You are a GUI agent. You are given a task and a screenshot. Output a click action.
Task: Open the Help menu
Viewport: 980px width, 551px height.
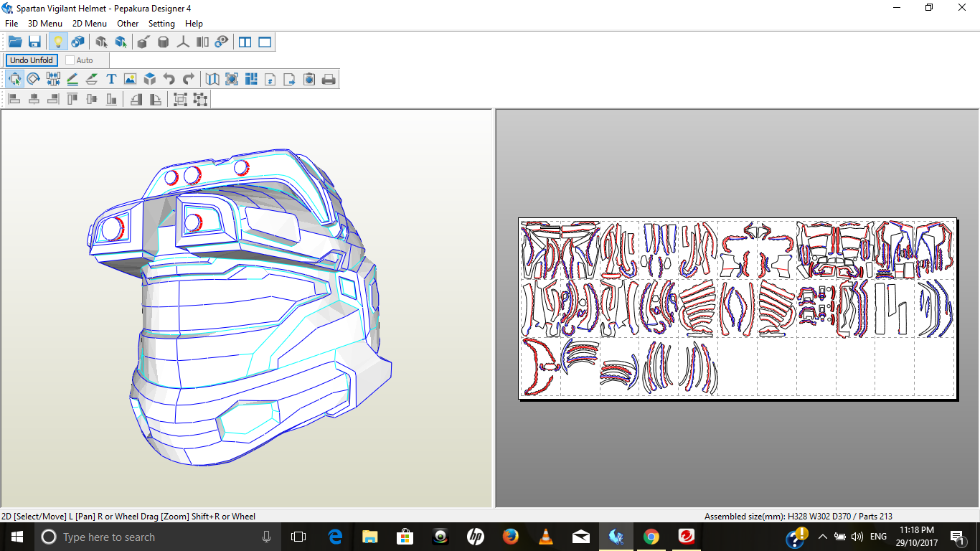pos(194,24)
